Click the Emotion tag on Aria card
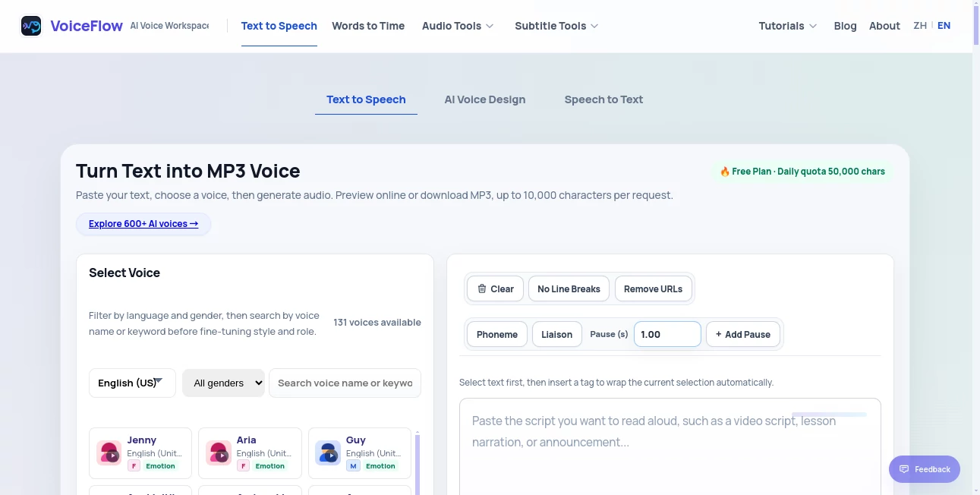980x495 pixels. [x=269, y=466]
